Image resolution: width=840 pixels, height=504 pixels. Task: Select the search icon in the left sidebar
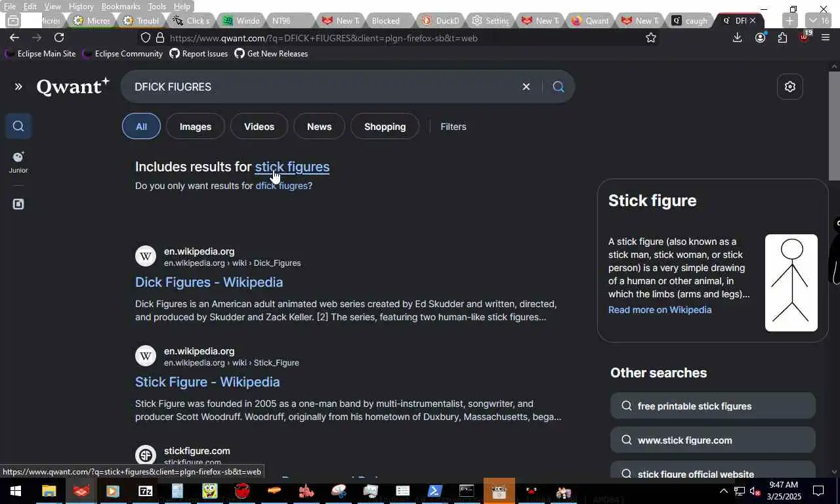(18, 126)
